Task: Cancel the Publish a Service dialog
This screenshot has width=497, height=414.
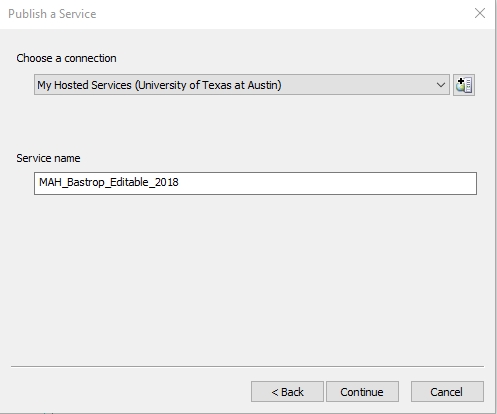Action: pyautogui.click(x=447, y=392)
